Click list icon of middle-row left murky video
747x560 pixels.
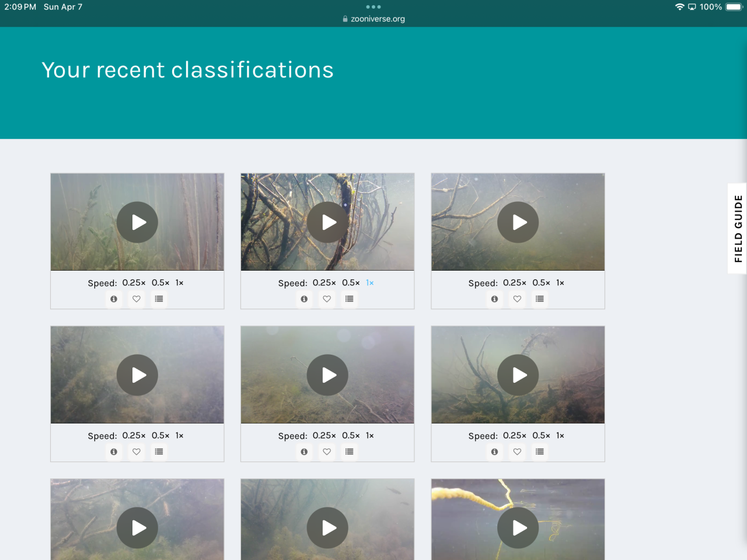tap(159, 452)
